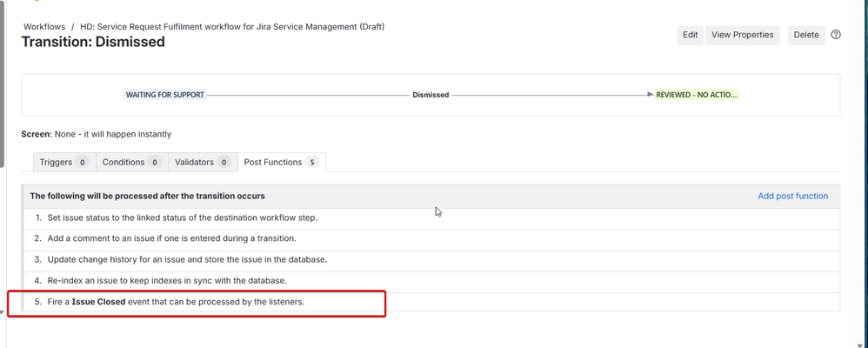Viewport: 868px width, 348px height.
Task: Click the Transition: Dismissed heading
Action: pos(93,42)
